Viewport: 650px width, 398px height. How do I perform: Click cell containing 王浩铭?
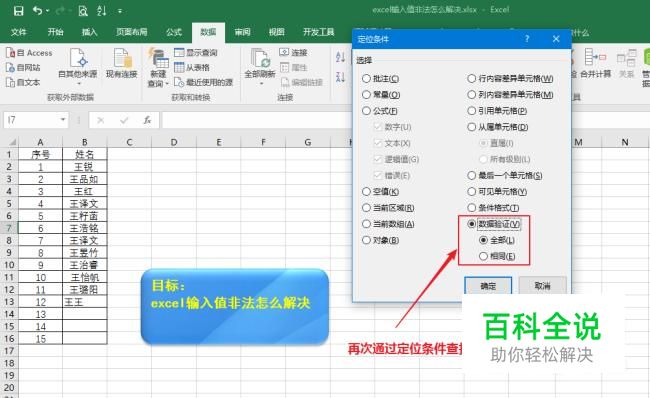[x=85, y=228]
